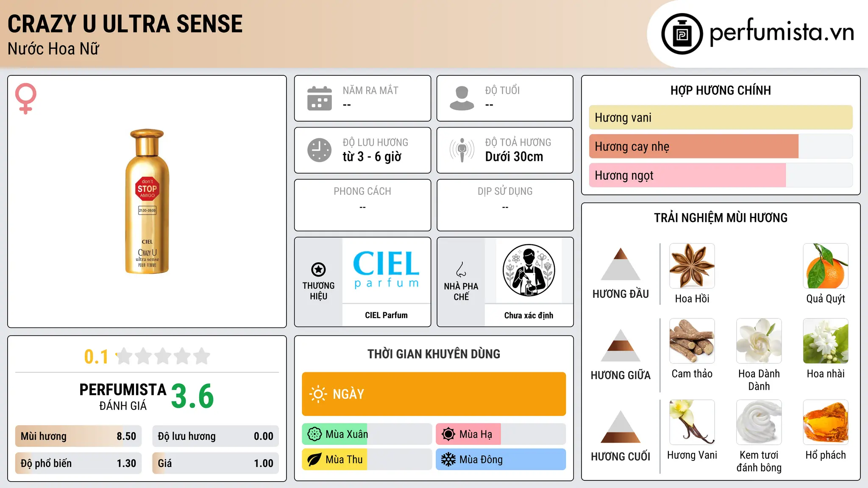Screen dimensions: 868x488
Task: Select the orange Ngày time bar
Action: pyautogui.click(x=434, y=394)
